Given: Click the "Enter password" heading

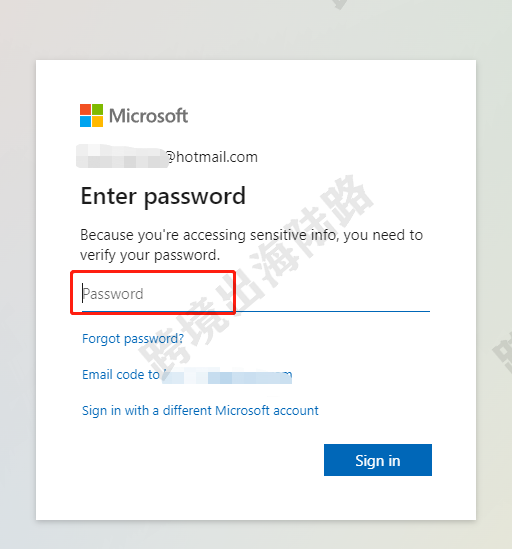Looking at the screenshot, I should [163, 196].
